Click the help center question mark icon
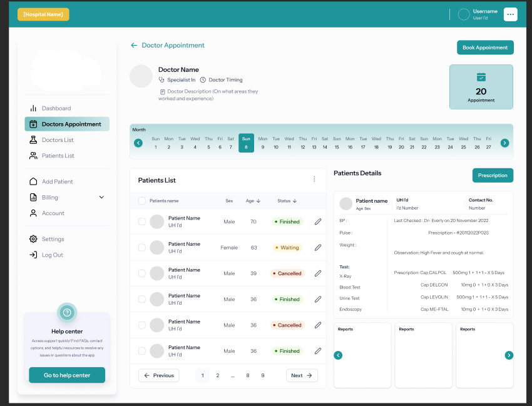 click(x=67, y=312)
